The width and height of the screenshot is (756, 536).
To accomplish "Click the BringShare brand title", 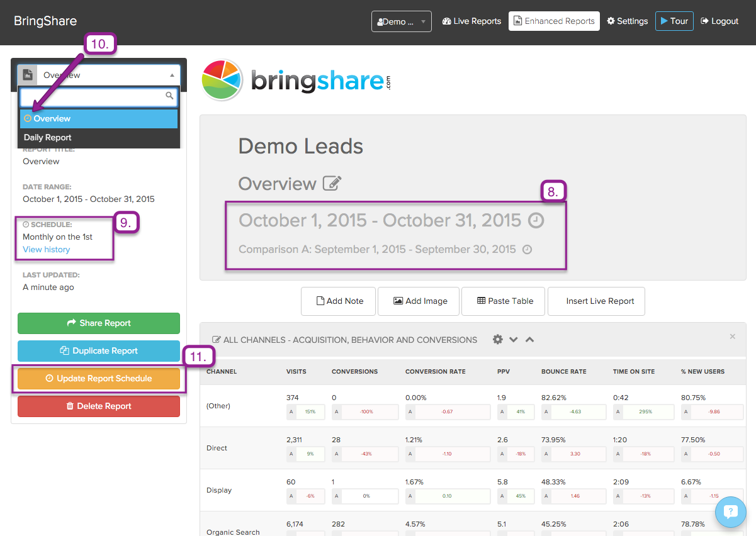I will 45,21.
